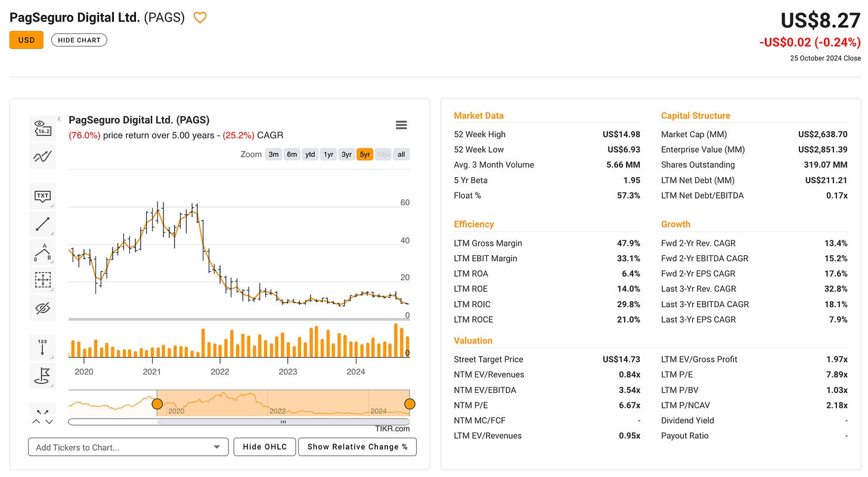Set chart zoom to 3yr
Viewport: 868px width, 477px height.
346,154
